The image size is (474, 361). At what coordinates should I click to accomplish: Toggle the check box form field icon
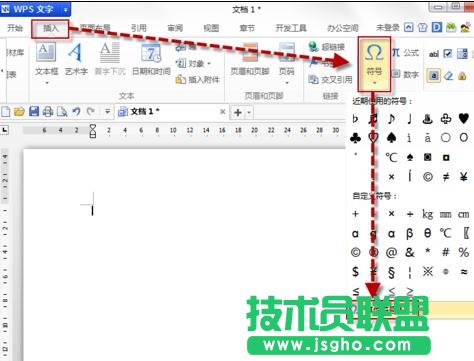tap(448, 54)
